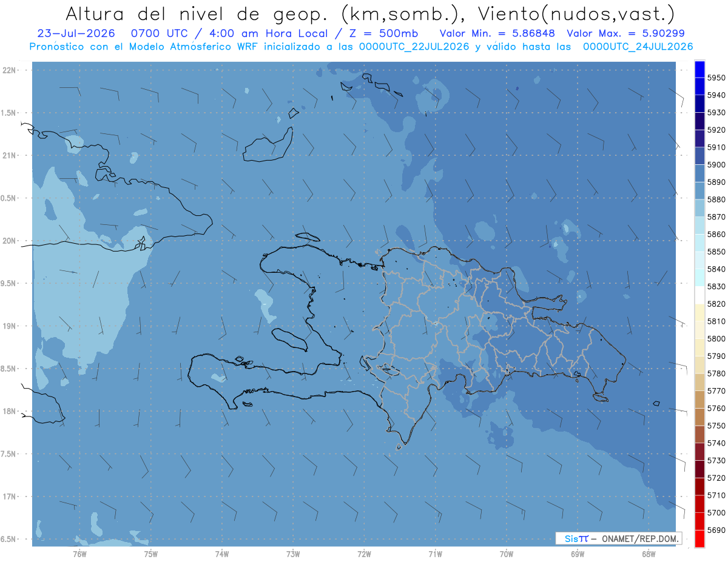728x562 pixels.
Task: Pick the legend swatch between 5760 and 5770
Action: pyautogui.click(x=699, y=400)
